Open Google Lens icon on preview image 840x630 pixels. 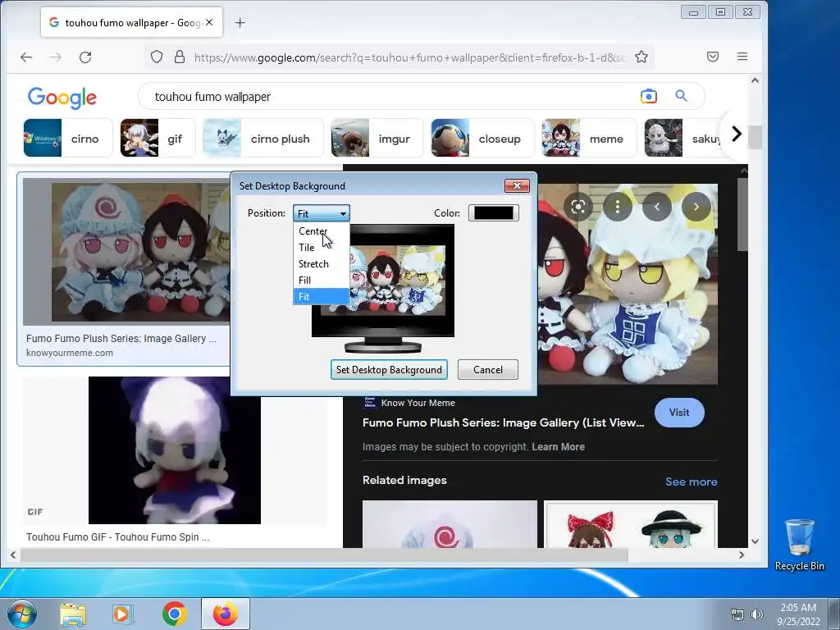(578, 207)
